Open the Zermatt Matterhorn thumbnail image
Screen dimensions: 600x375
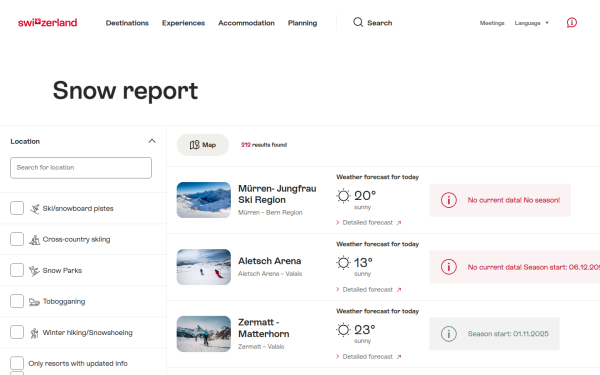[x=204, y=334]
